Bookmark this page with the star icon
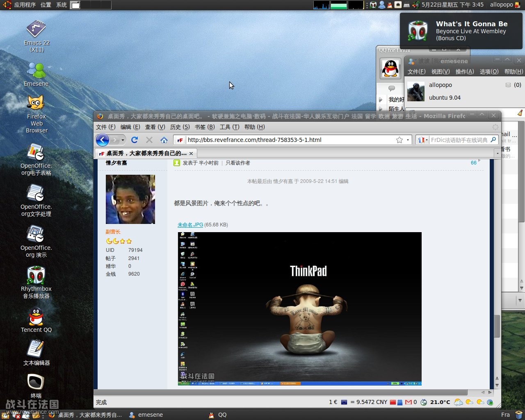Viewport: 525px width, 420px height. (x=399, y=140)
